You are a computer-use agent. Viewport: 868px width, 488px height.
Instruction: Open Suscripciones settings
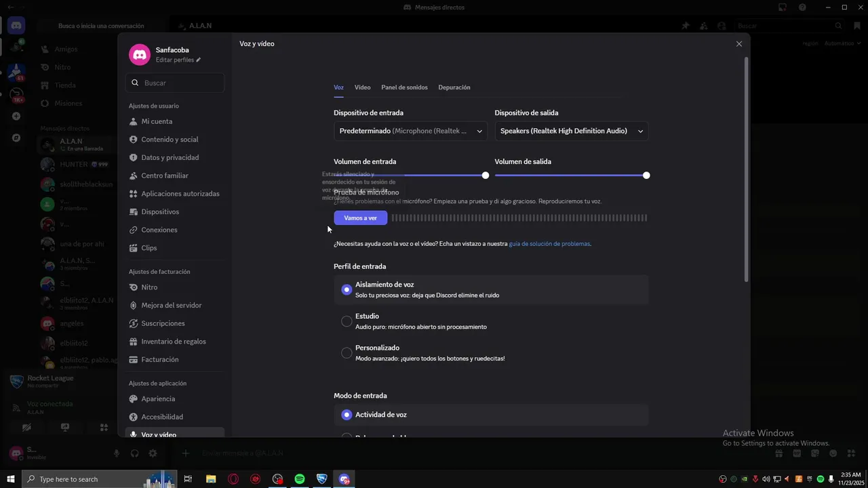pyautogui.click(x=175, y=323)
